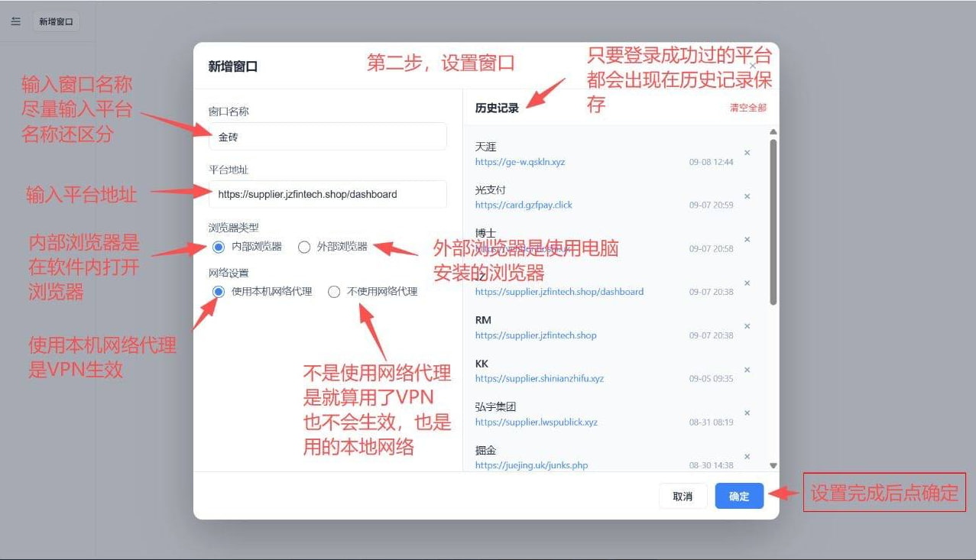The width and height of the screenshot is (976, 560).
Task: Remove the 光支付 history record
Action: (747, 196)
